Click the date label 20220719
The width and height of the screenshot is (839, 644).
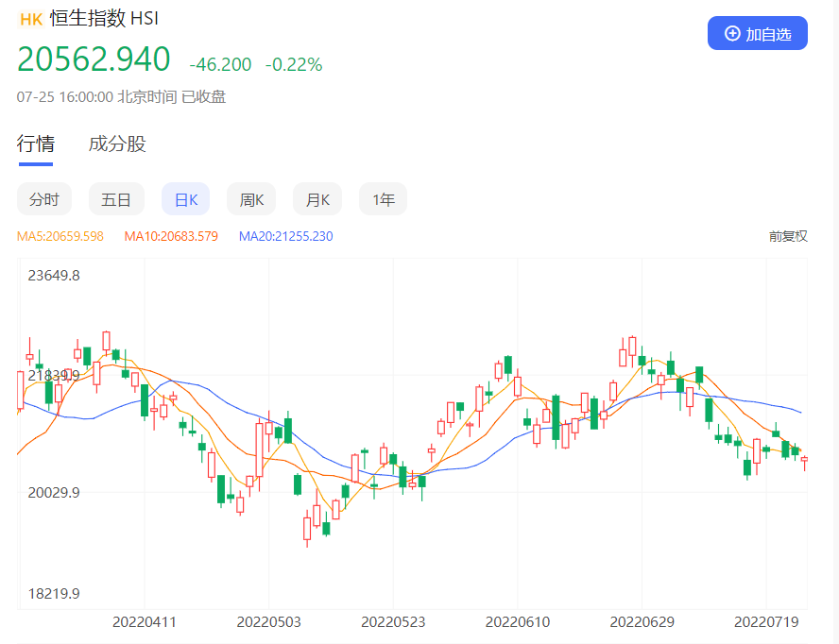[766, 622]
